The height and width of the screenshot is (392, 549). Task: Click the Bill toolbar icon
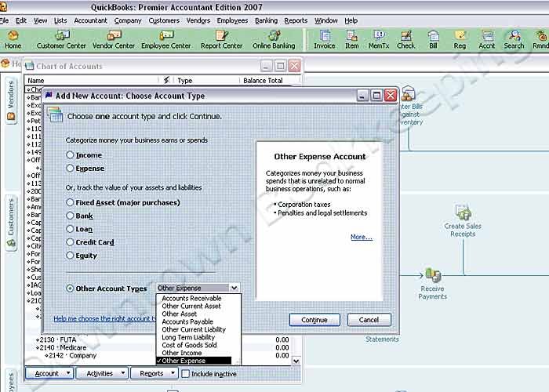pos(433,39)
